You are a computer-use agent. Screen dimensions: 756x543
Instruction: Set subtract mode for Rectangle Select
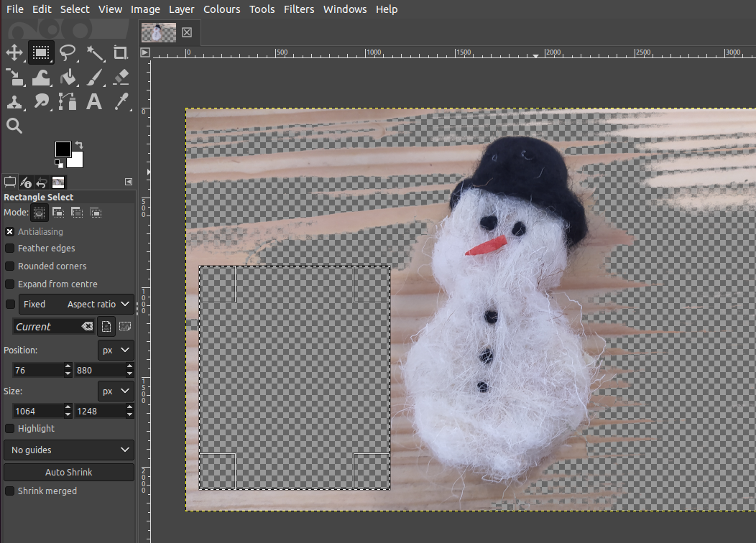click(x=77, y=213)
